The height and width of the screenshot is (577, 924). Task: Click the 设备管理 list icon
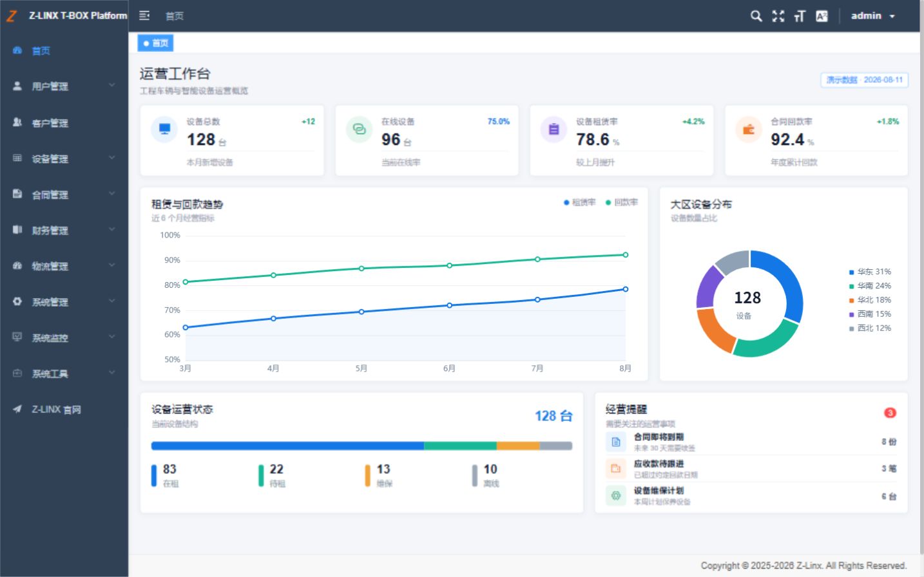17,158
